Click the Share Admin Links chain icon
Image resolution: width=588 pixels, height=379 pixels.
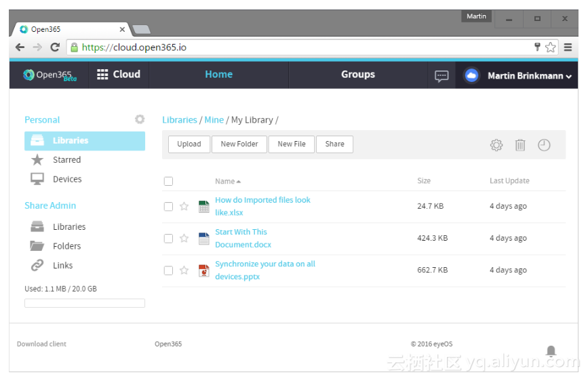click(37, 265)
